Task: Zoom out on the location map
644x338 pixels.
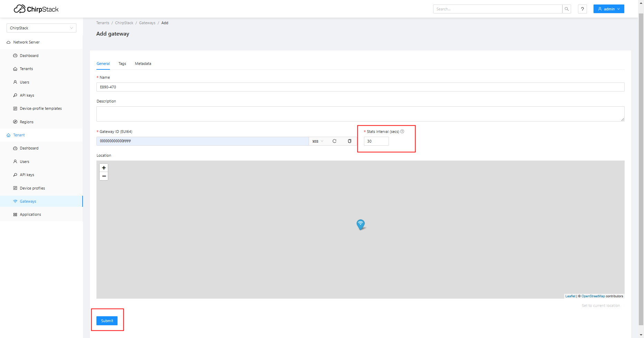Action: (x=104, y=176)
